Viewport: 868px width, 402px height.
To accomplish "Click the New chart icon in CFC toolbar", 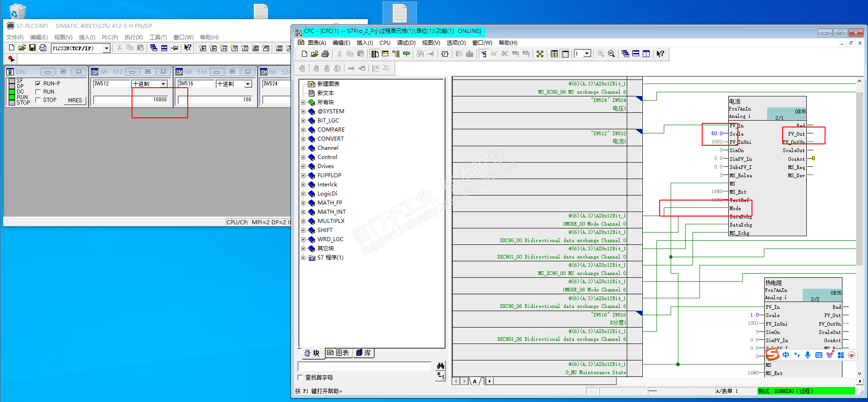I will pyautogui.click(x=304, y=54).
